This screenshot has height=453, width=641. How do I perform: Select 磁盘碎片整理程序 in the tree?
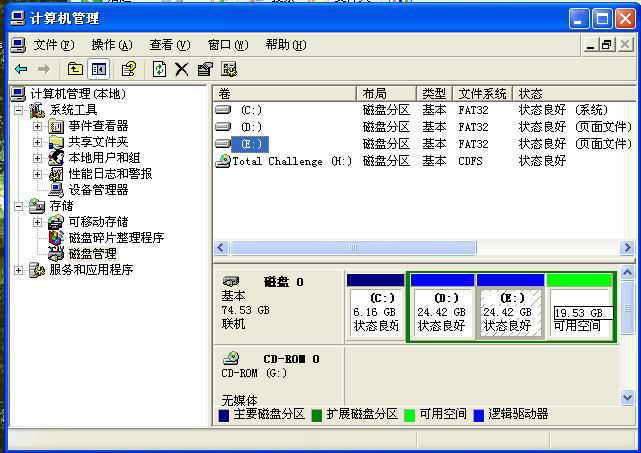pos(115,238)
